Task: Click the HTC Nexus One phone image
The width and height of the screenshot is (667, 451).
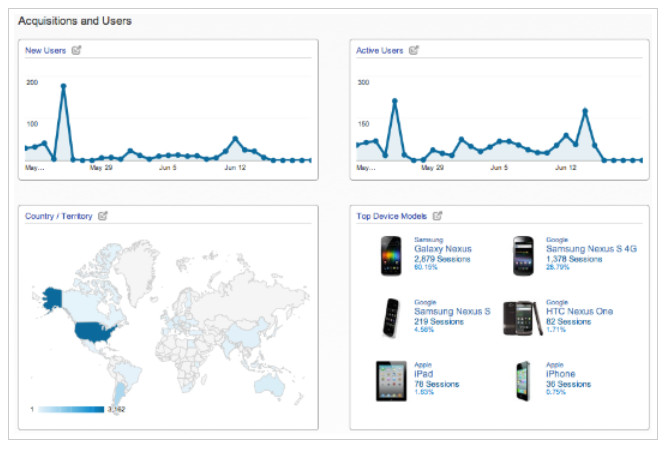Action: (522, 317)
